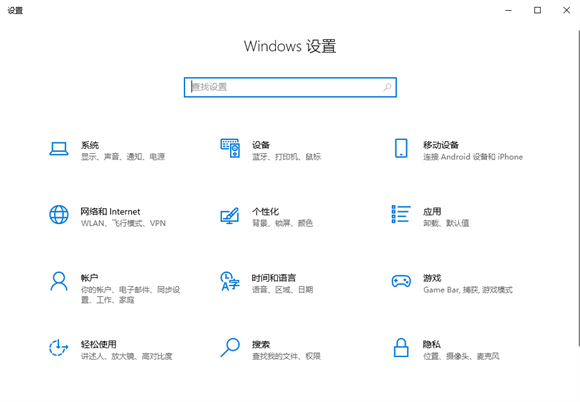
Task: Select the 应用 title link
Action: pyautogui.click(x=432, y=212)
